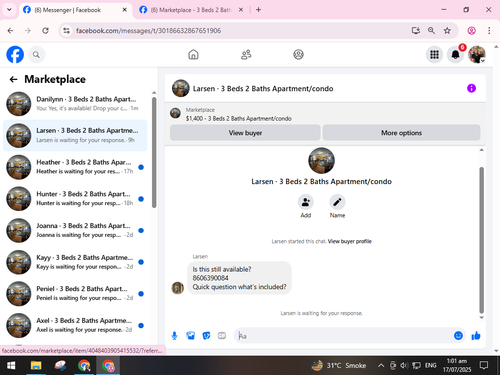
Task: Open the emoji picker in message box
Action: point(458,336)
